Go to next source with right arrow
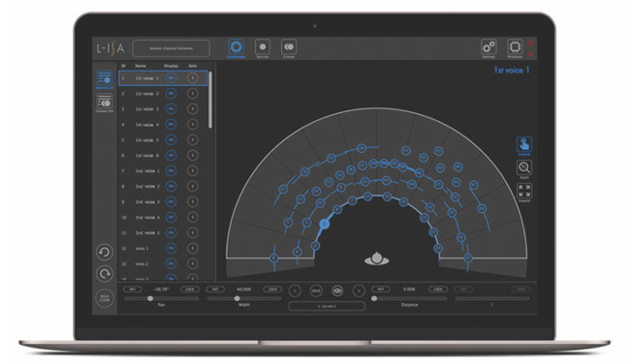 [x=359, y=290]
